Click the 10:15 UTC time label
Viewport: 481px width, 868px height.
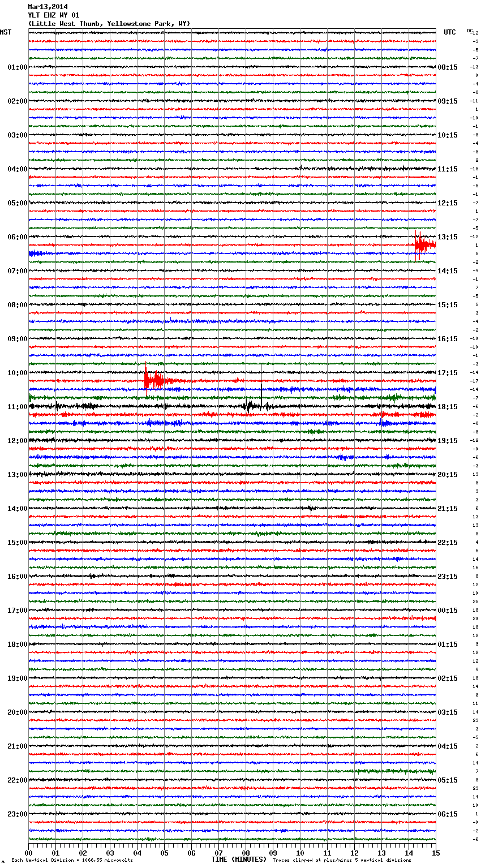point(448,135)
